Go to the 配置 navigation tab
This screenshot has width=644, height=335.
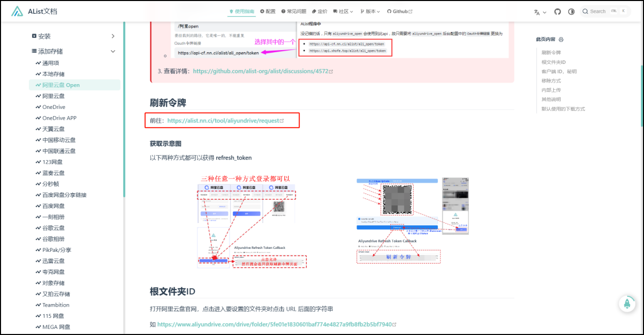coord(267,11)
